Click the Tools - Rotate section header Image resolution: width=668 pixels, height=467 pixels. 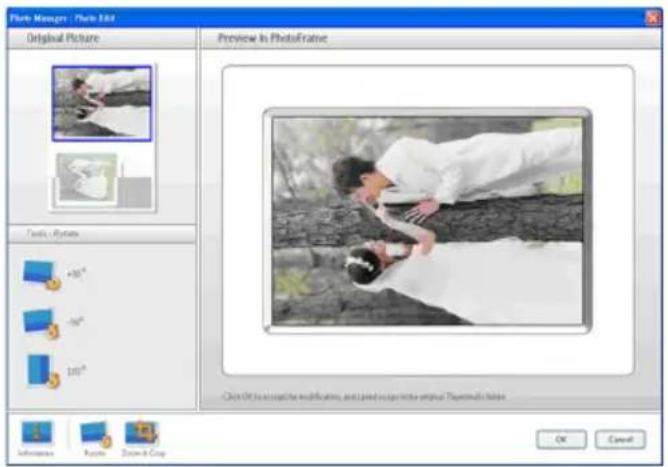coord(53,233)
